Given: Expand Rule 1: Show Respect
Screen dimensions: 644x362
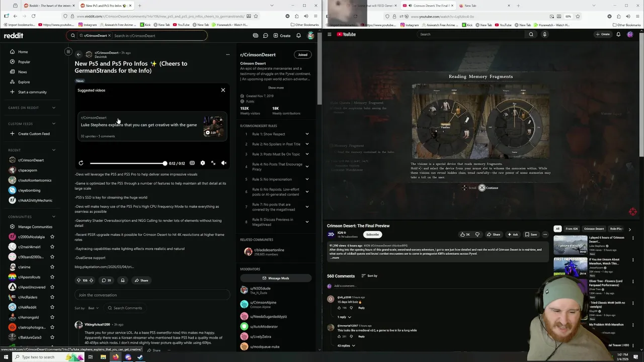Looking at the screenshot, I should coord(307,134).
